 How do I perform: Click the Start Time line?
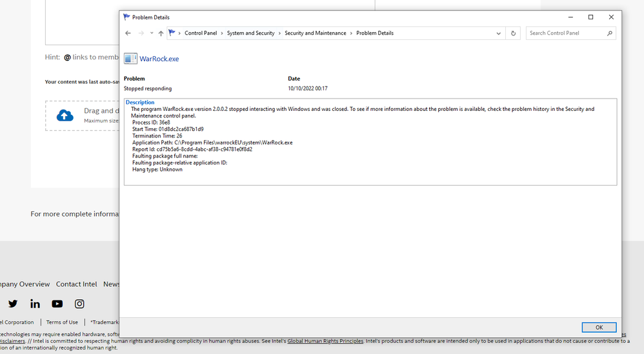[168, 129]
